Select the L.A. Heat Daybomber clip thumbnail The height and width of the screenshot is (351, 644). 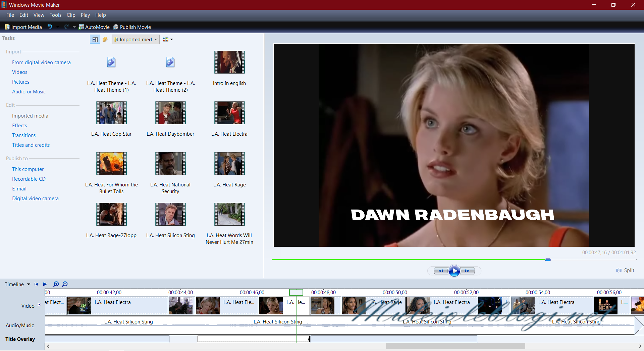point(170,113)
